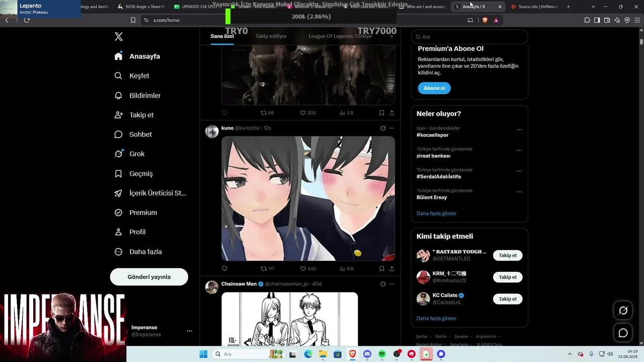Open Grok from the sidebar

(x=129, y=154)
